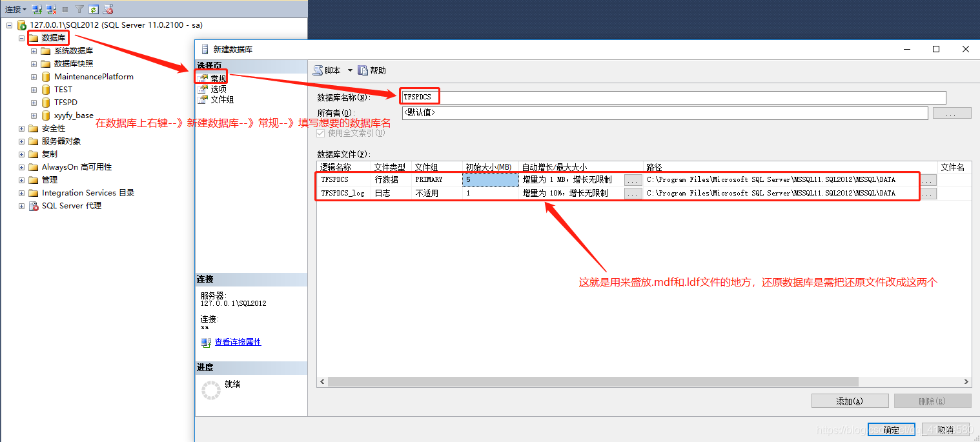The image size is (980, 442).
Task: Click the 日志 file type cell
Action: [391, 193]
